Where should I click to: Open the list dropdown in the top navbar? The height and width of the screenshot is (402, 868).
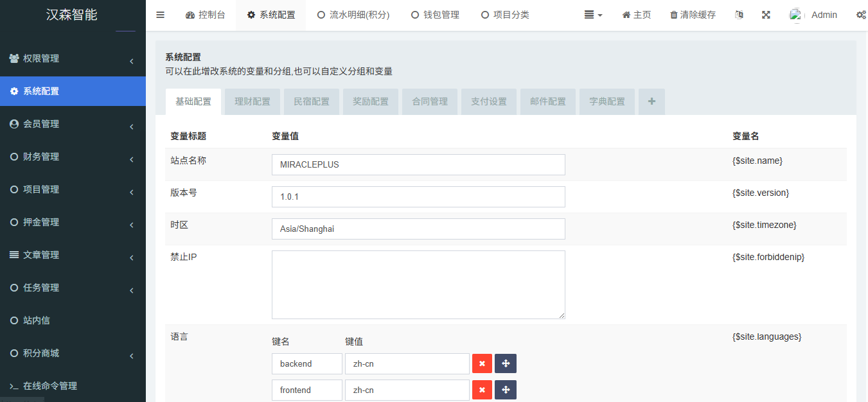(x=592, y=14)
